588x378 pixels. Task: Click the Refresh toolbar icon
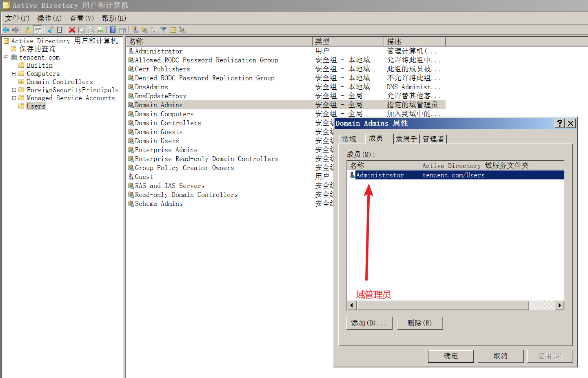coord(91,30)
